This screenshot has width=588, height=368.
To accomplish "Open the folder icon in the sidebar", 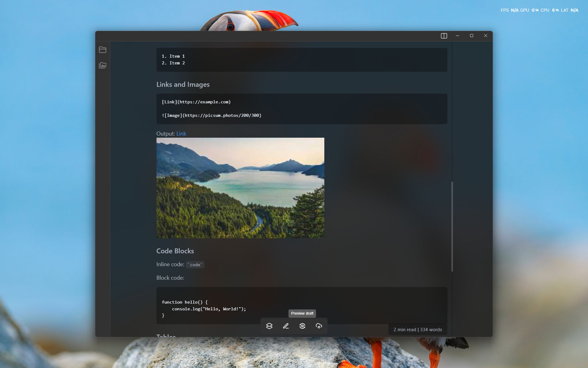I will (x=103, y=50).
